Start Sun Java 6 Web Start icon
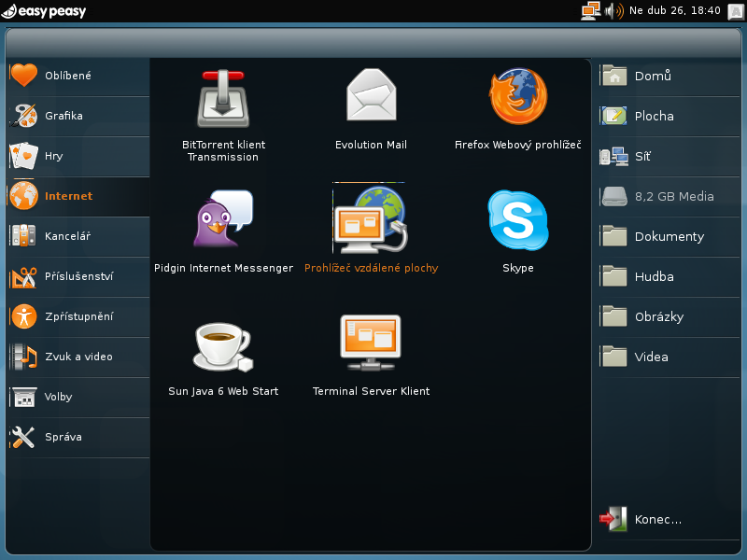Image resolution: width=747 pixels, height=560 pixels. pos(223,346)
